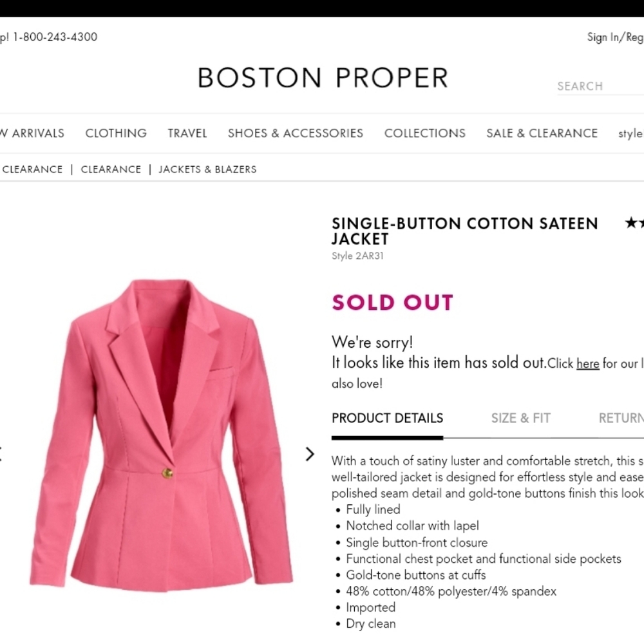Open the SHOES & ACCESSORIES menu
This screenshot has height=644, width=644.
[x=295, y=133]
